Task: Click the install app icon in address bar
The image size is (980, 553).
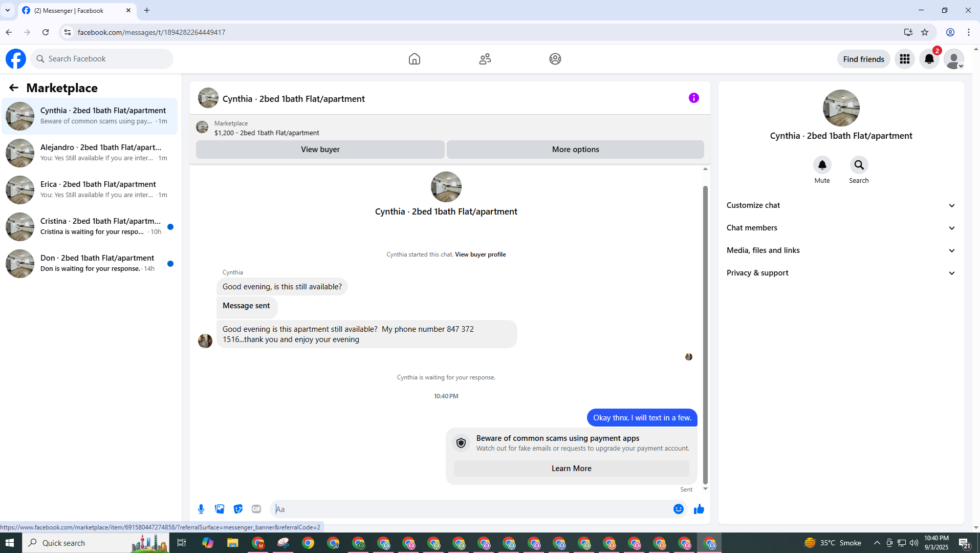Action: click(x=908, y=32)
